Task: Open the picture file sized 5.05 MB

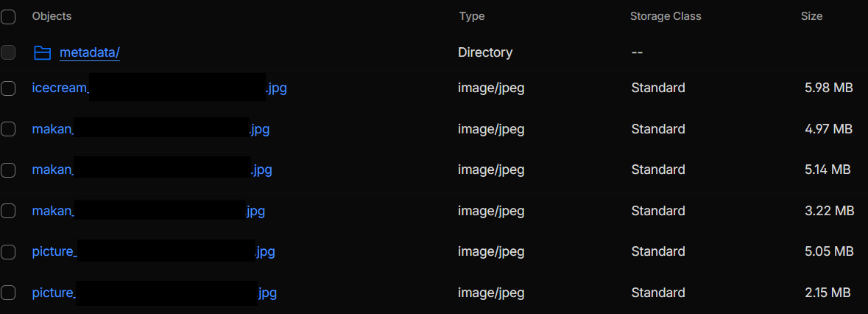Action: click(x=54, y=252)
